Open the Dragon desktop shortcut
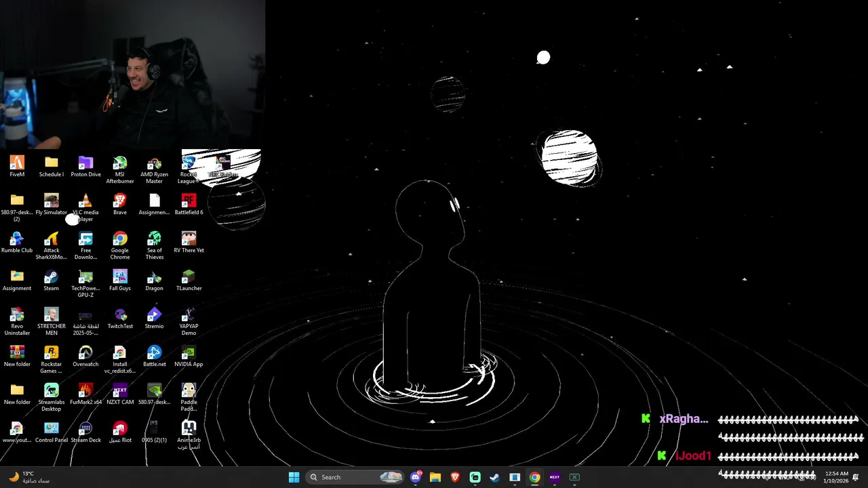 pos(154,281)
